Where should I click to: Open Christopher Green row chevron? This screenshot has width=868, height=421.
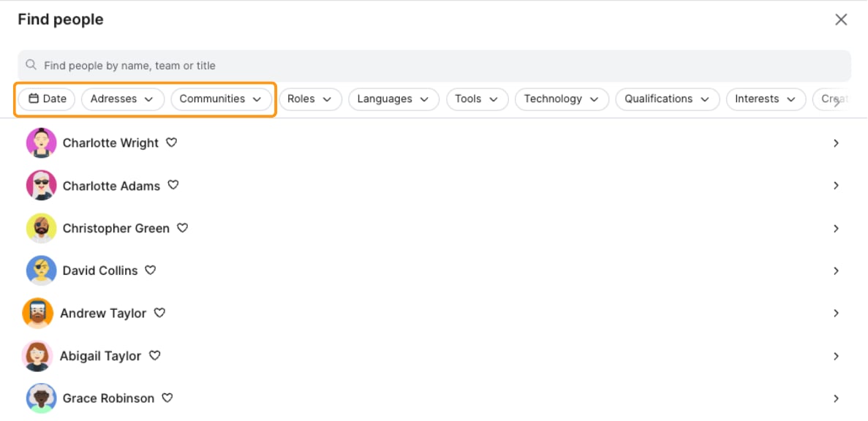pos(836,229)
